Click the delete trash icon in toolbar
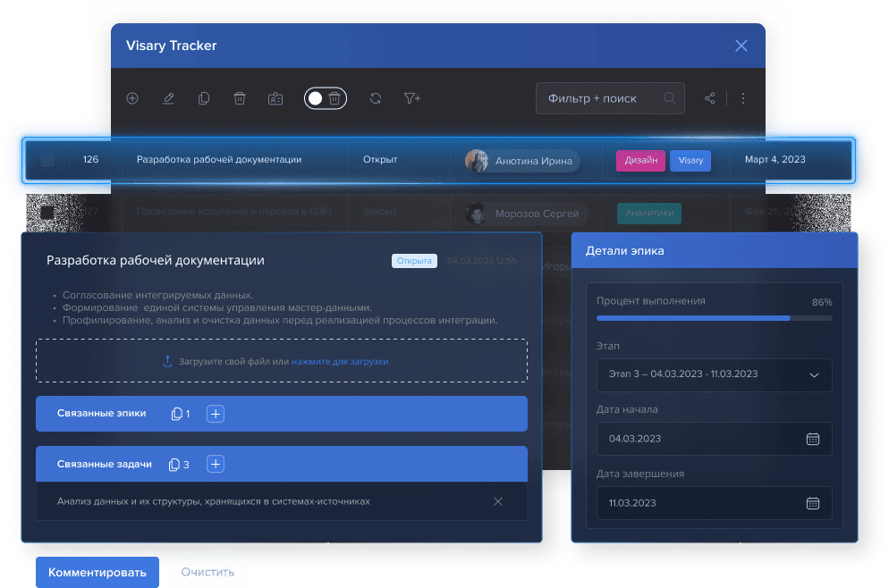 (240, 98)
